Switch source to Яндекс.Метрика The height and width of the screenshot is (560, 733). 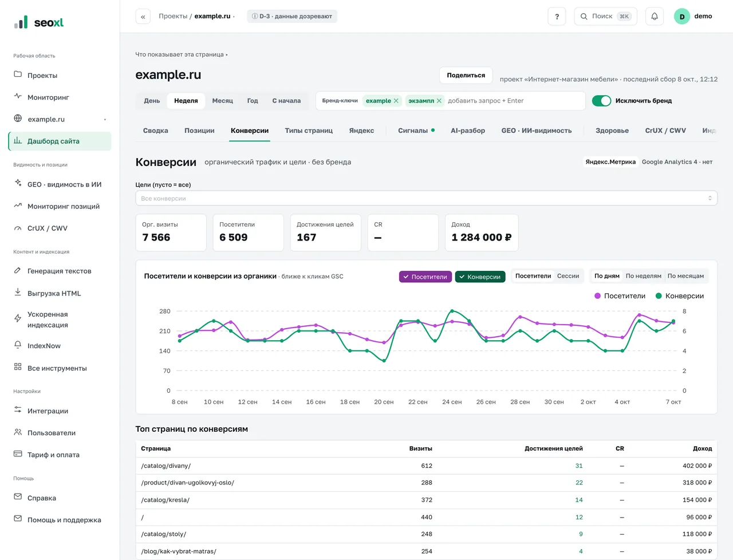610,162
